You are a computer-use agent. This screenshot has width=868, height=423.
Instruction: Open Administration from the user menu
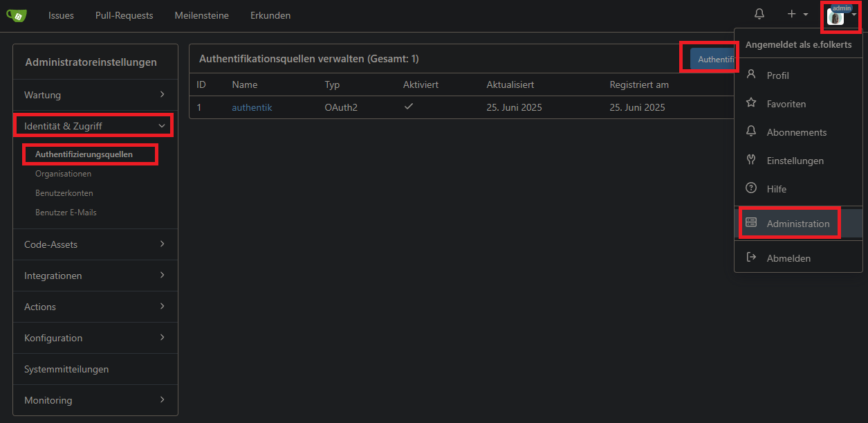[797, 224]
